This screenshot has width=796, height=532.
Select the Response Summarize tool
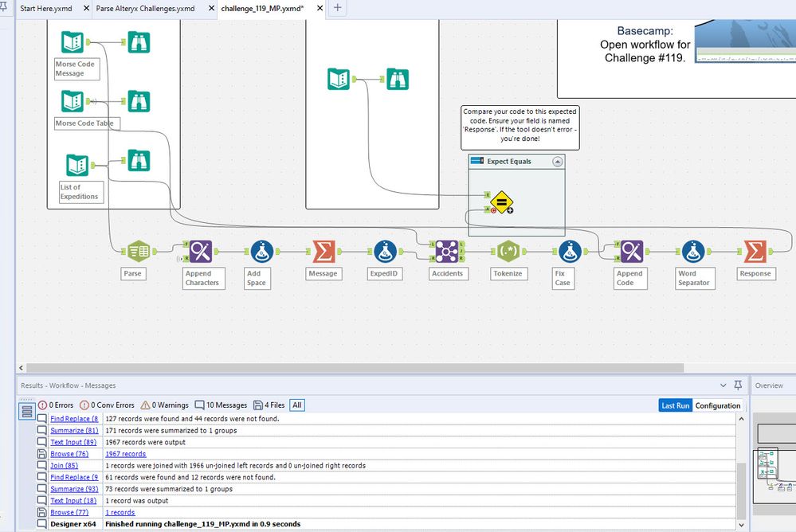[755, 252]
